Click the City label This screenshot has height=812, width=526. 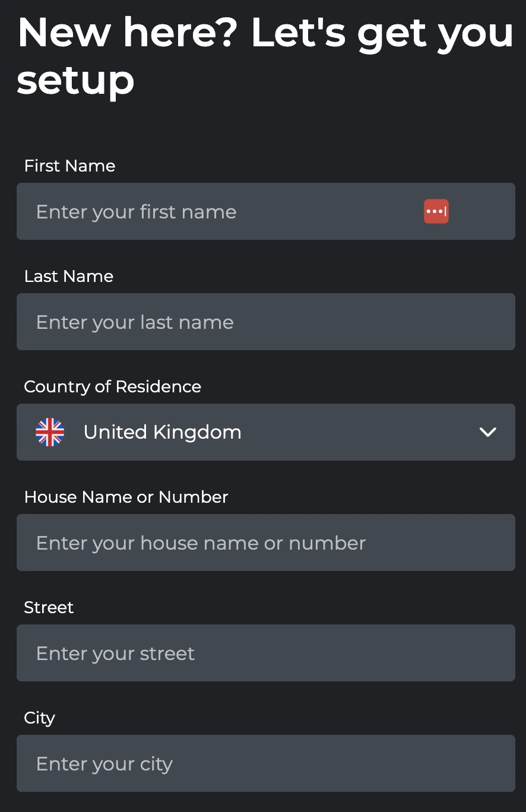pyautogui.click(x=39, y=718)
